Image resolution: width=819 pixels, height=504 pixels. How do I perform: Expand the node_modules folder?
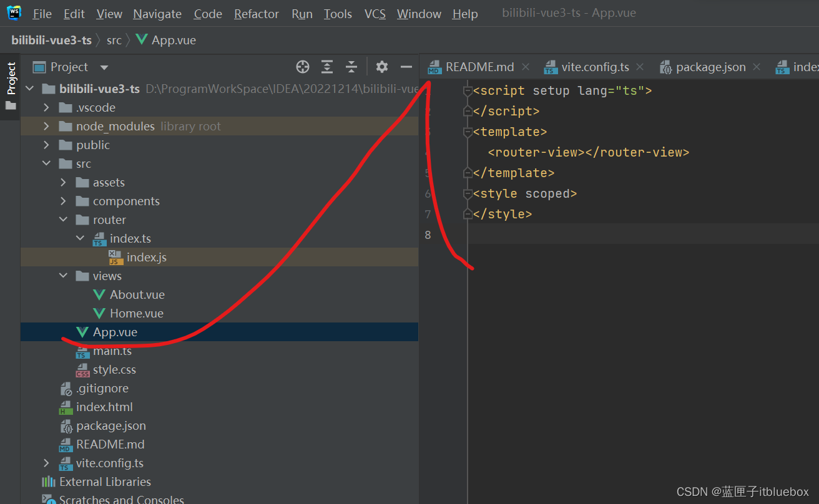tap(46, 127)
